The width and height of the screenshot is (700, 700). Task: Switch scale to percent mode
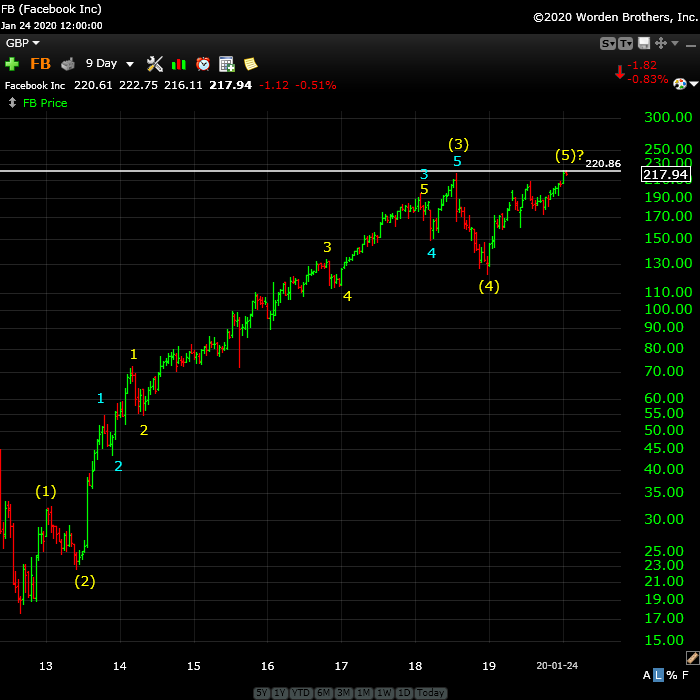(671, 675)
